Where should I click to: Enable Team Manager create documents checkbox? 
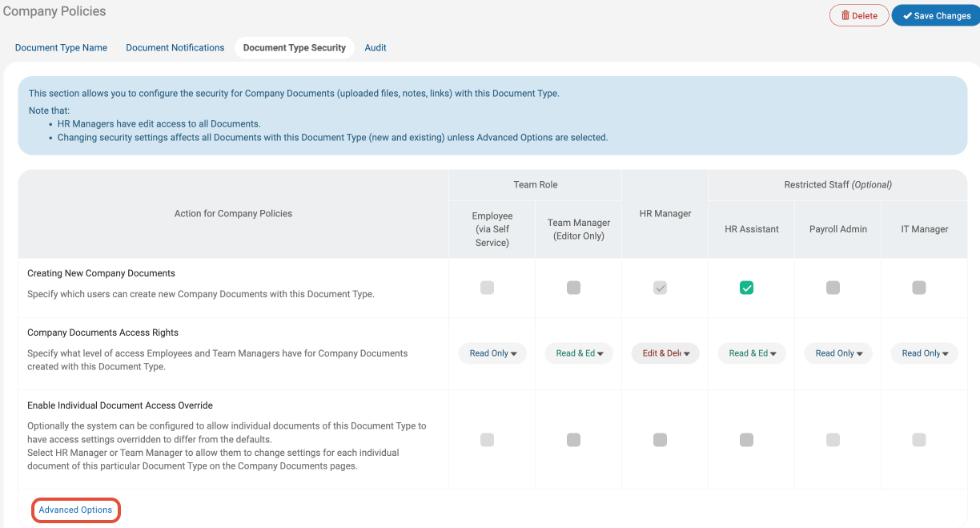pyautogui.click(x=573, y=288)
